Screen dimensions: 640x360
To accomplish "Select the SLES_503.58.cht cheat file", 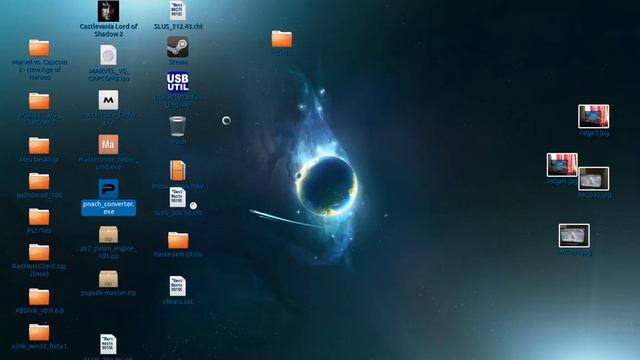I will tap(178, 198).
